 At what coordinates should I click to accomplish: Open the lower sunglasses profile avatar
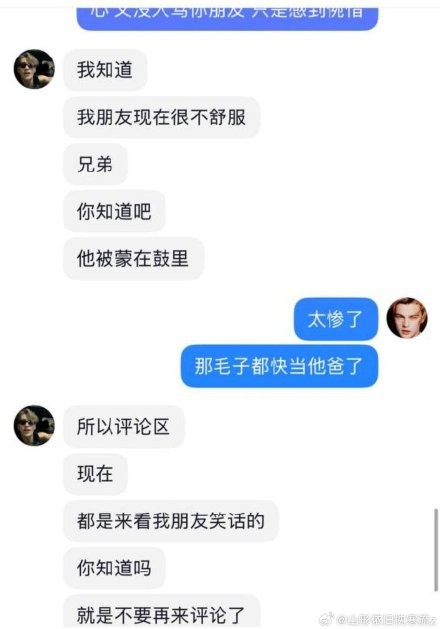[x=34, y=426]
